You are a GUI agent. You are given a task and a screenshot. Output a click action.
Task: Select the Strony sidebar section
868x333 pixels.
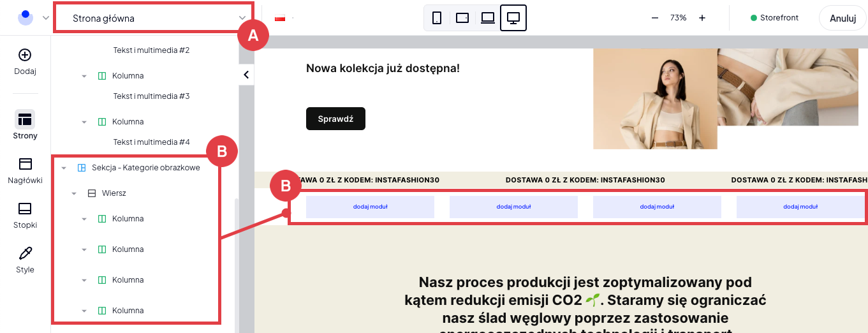[x=26, y=125]
